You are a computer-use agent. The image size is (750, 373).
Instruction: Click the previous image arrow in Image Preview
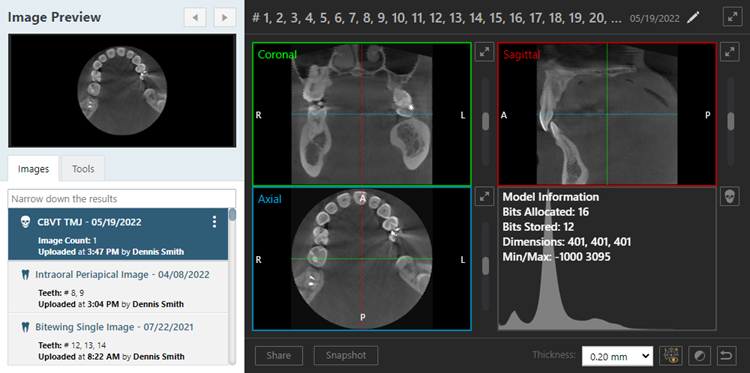195,18
